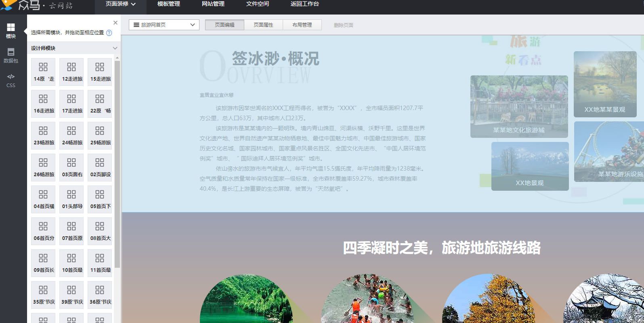
Task: Select module 07首页原
Action: 71,231
